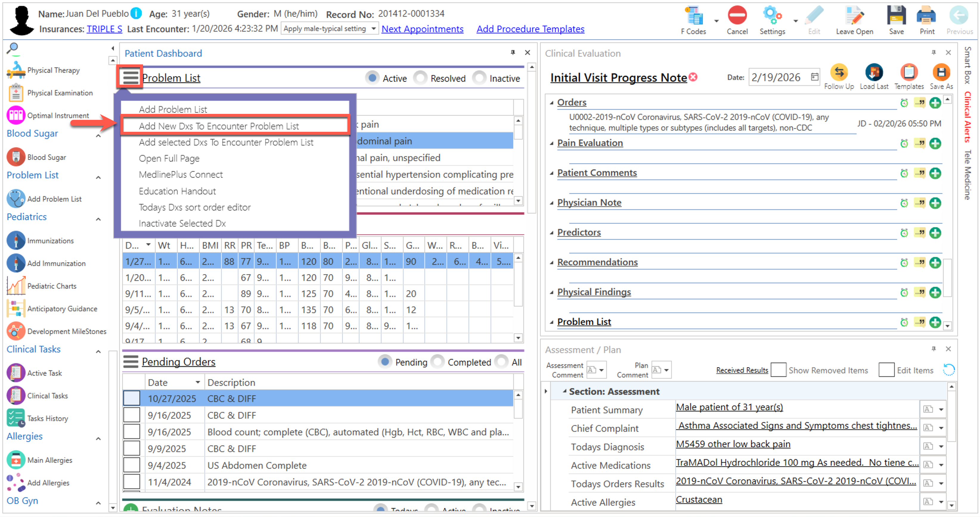This screenshot has height=517, width=980.
Task: Select Completed pending orders filter
Action: point(438,362)
